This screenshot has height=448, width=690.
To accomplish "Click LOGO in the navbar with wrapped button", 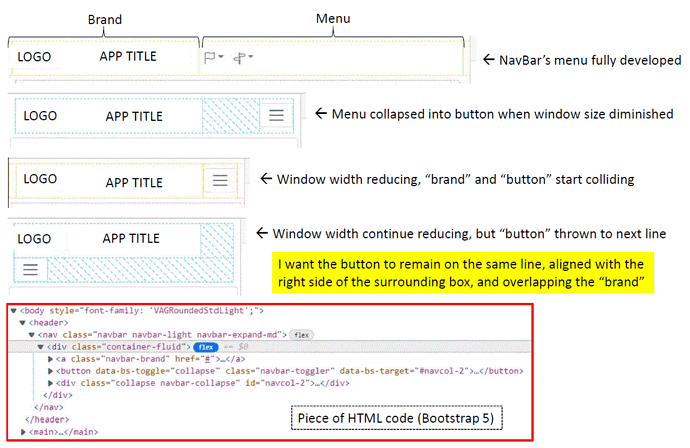I will pos(34,239).
